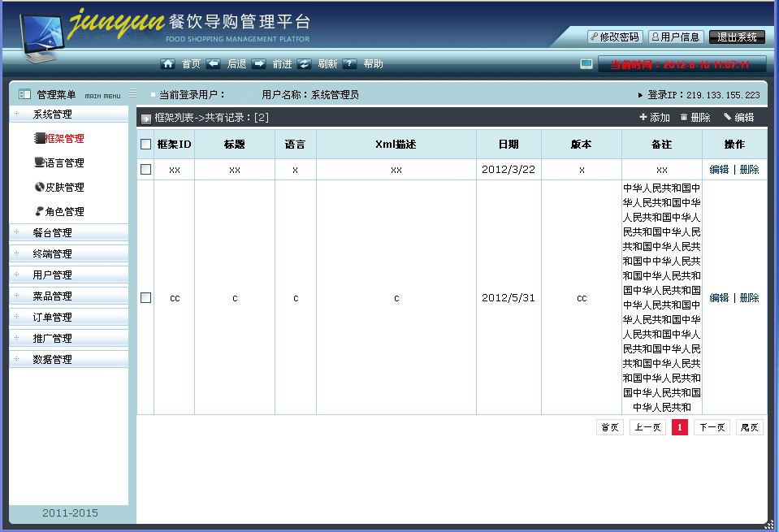
Task: Click 添加 to add a framework
Action: (655, 118)
